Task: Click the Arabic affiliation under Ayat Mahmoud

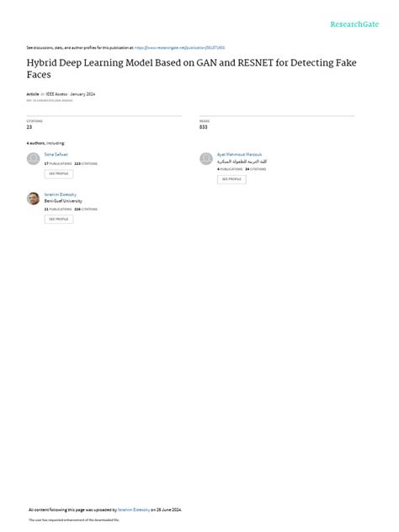Action: pos(242,161)
